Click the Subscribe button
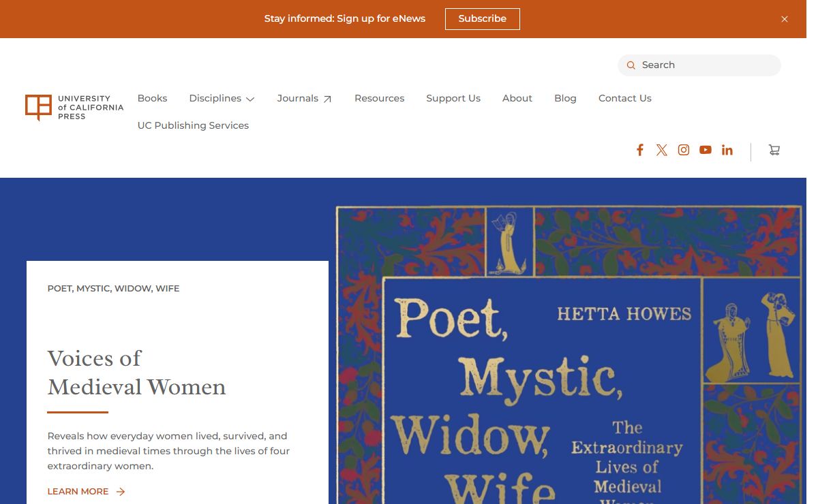Image resolution: width=818 pixels, height=504 pixels. 482,19
